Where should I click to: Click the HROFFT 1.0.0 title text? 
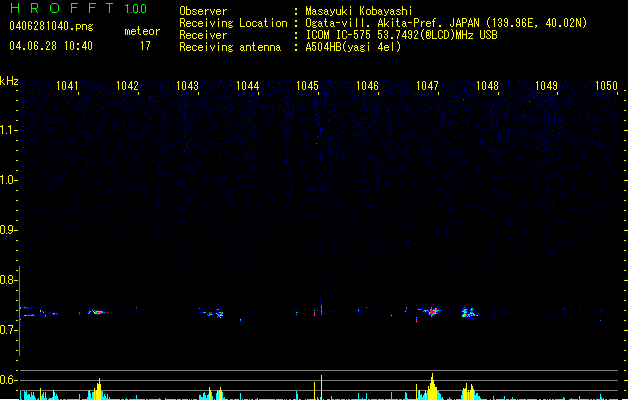pos(79,8)
